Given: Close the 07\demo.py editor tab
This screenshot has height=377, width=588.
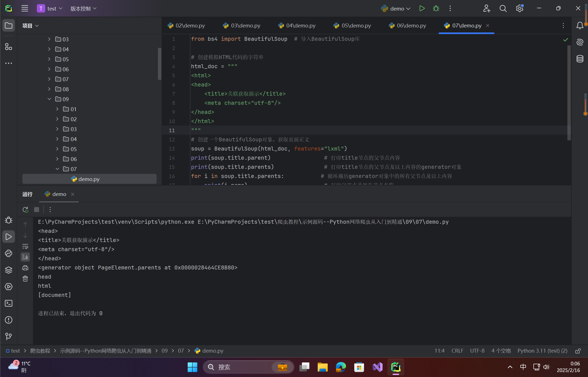Looking at the screenshot, I should [x=488, y=26].
